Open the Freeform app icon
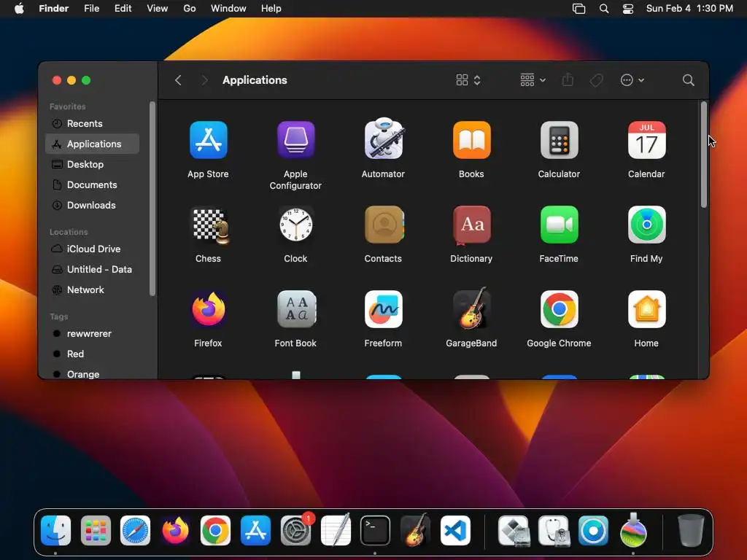 384,309
